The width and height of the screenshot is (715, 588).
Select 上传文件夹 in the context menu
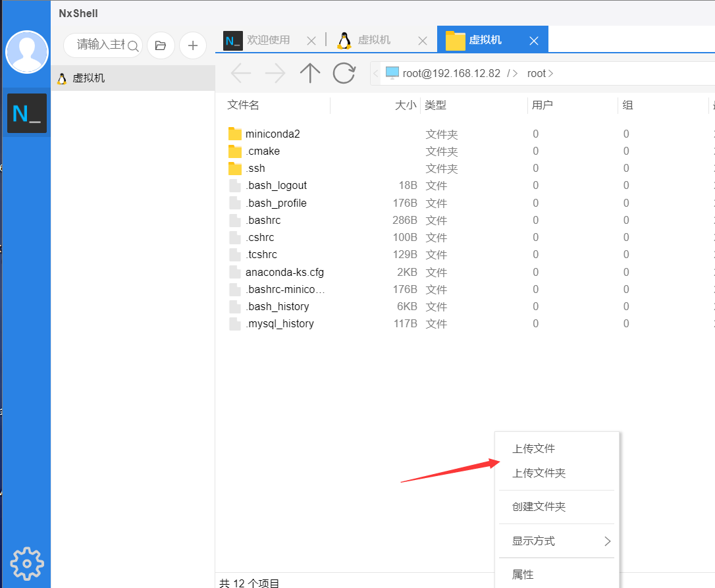[x=534, y=471]
